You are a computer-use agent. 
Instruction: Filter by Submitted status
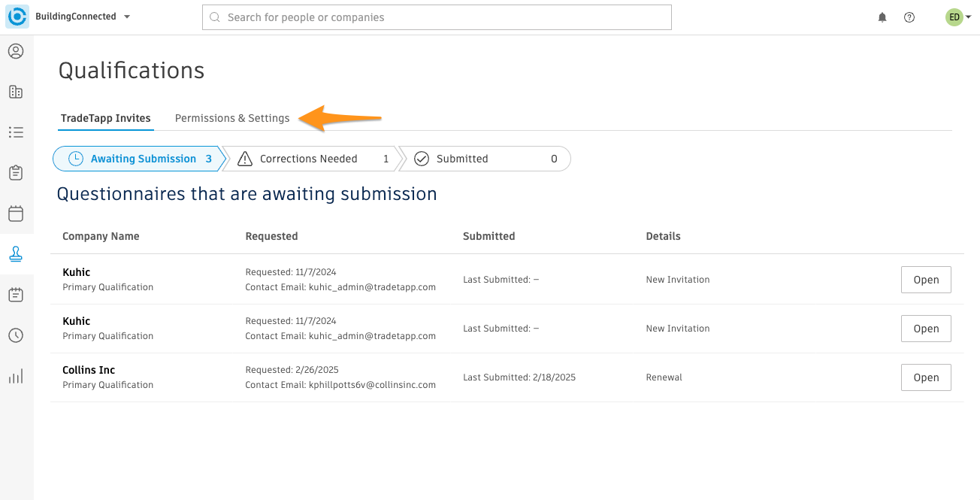[x=485, y=159]
